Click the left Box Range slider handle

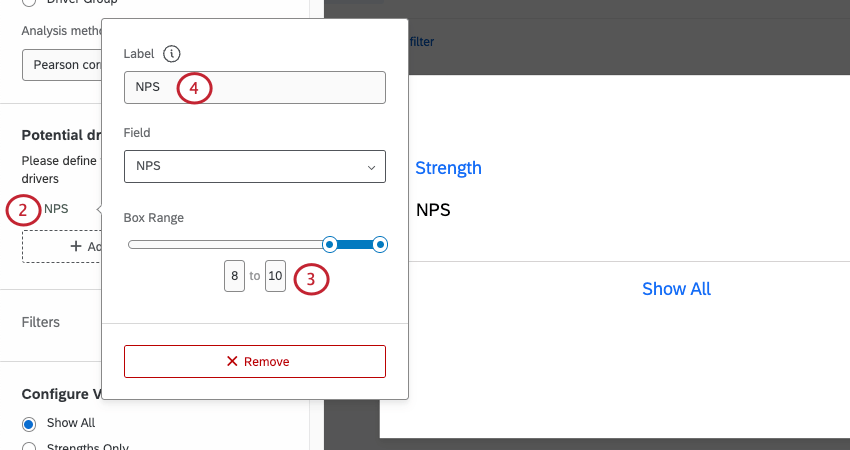tap(329, 244)
